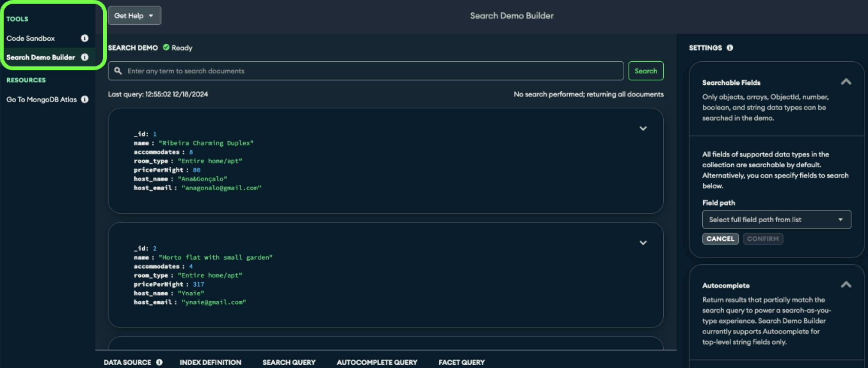
Task: Click the info icon beside DATA SOURCE
Action: tap(160, 362)
